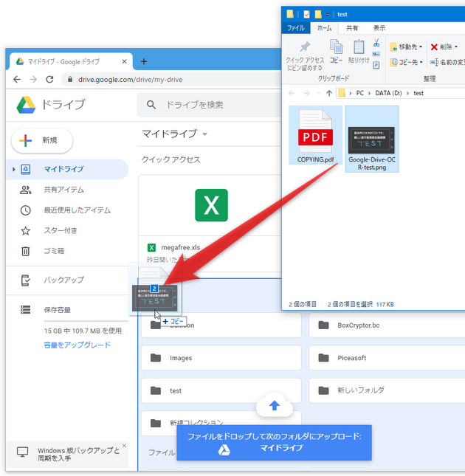Open the Images folder in Drive
Screen dimensions: 465x476
click(x=221, y=358)
